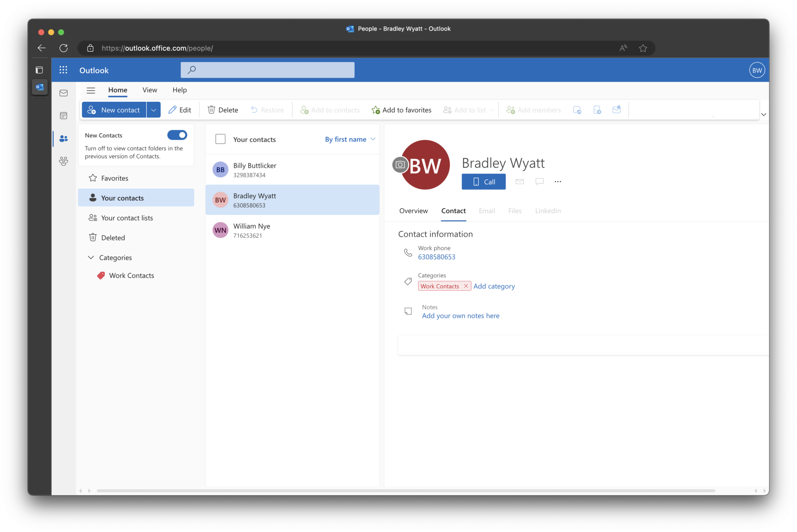
Task: Click the search magnifier icon
Action: 191,70
